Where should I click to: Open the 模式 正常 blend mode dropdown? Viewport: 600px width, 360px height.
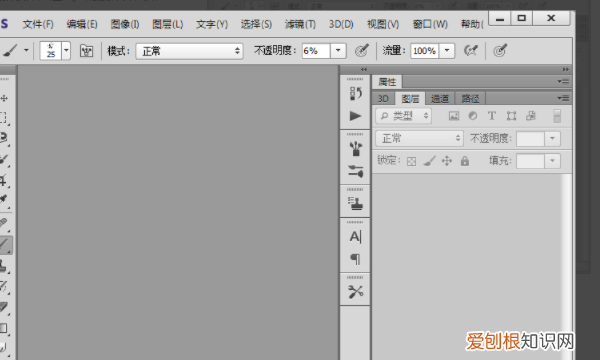pos(189,51)
